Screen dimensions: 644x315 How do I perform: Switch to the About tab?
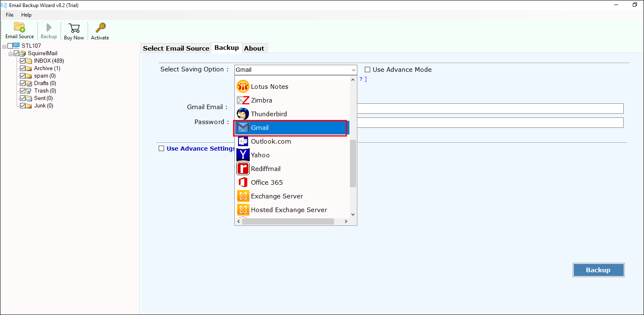[x=254, y=48]
